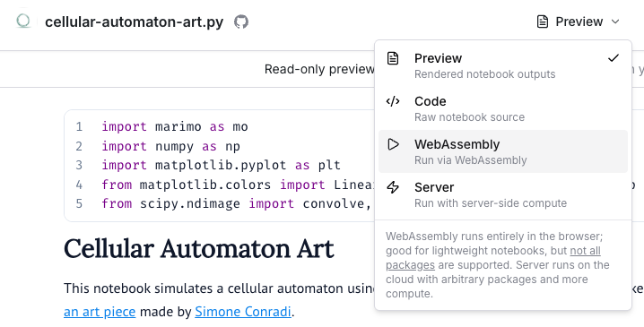The image size is (644, 327).
Task: Select the Server menu option
Action: [502, 194]
